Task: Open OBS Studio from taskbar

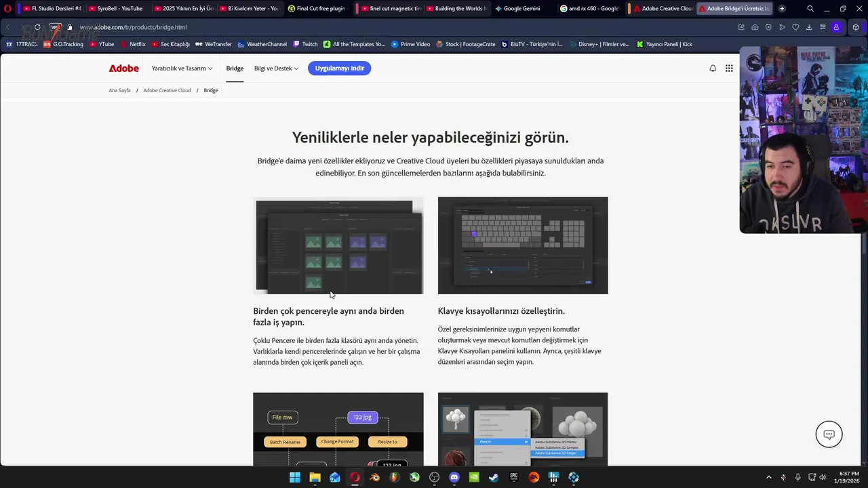Action: [x=434, y=477]
